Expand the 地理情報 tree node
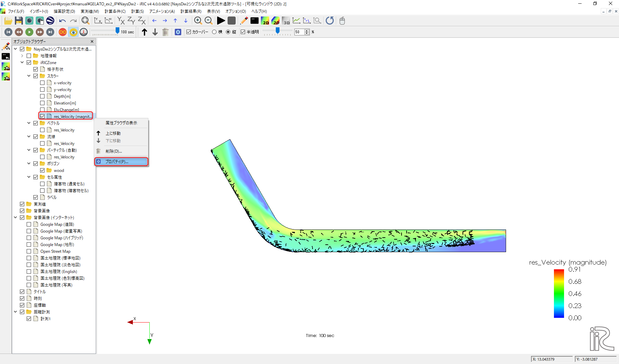 click(22, 56)
